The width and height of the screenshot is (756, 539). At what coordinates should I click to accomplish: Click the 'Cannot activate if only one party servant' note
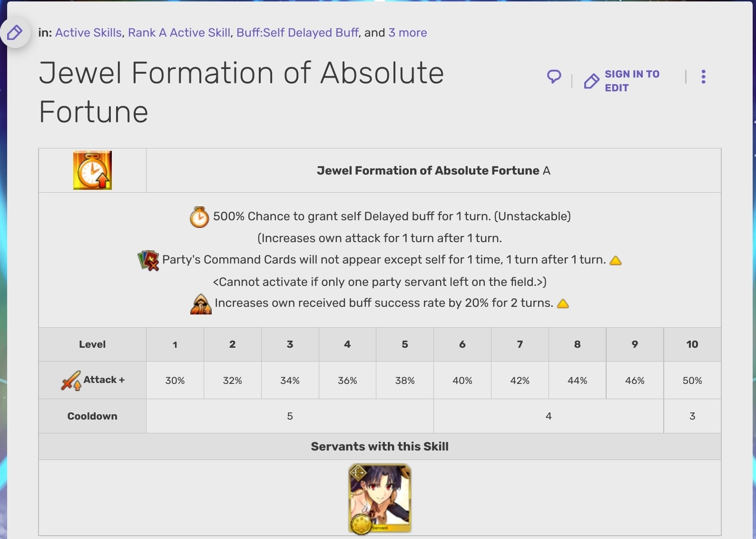[x=380, y=282]
